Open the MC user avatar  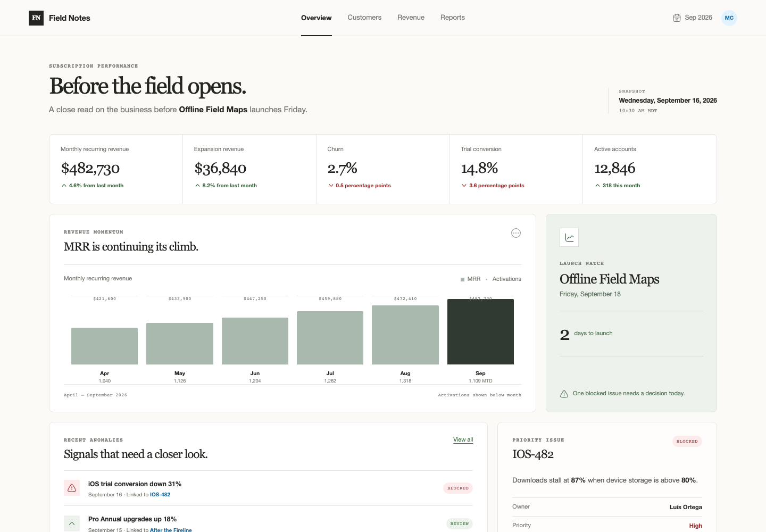pyautogui.click(x=729, y=18)
